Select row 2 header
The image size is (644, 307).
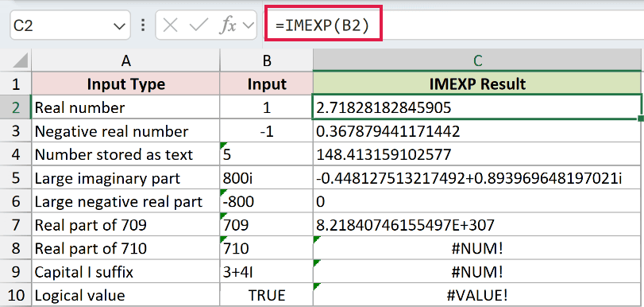click(16, 107)
